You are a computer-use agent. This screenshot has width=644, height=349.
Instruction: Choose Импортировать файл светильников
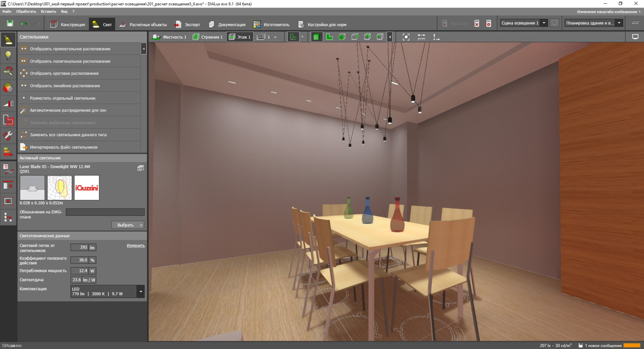[79, 147]
